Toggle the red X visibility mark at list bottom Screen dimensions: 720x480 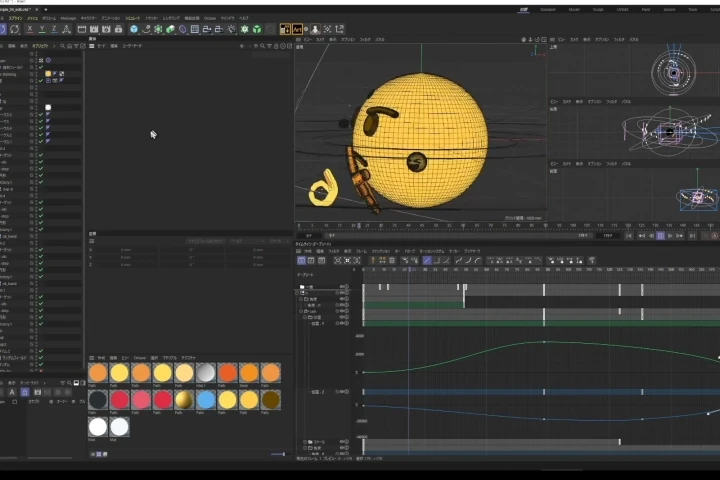pyautogui.click(x=41, y=371)
